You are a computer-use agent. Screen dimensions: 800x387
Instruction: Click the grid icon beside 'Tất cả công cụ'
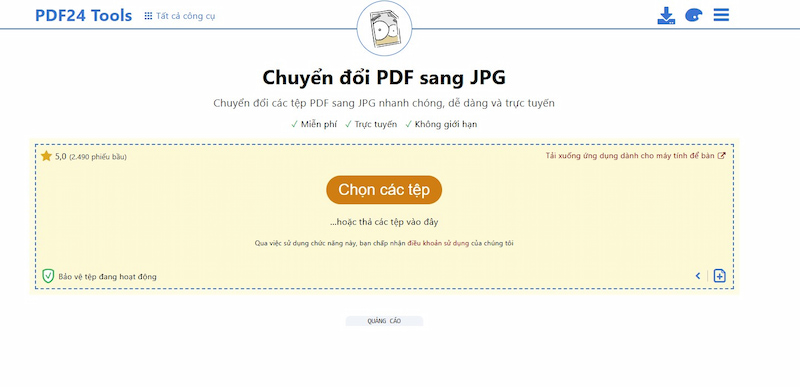click(x=148, y=16)
